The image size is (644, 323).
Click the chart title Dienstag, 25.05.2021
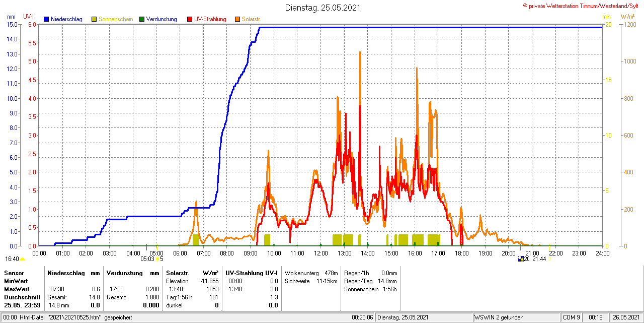click(x=323, y=8)
